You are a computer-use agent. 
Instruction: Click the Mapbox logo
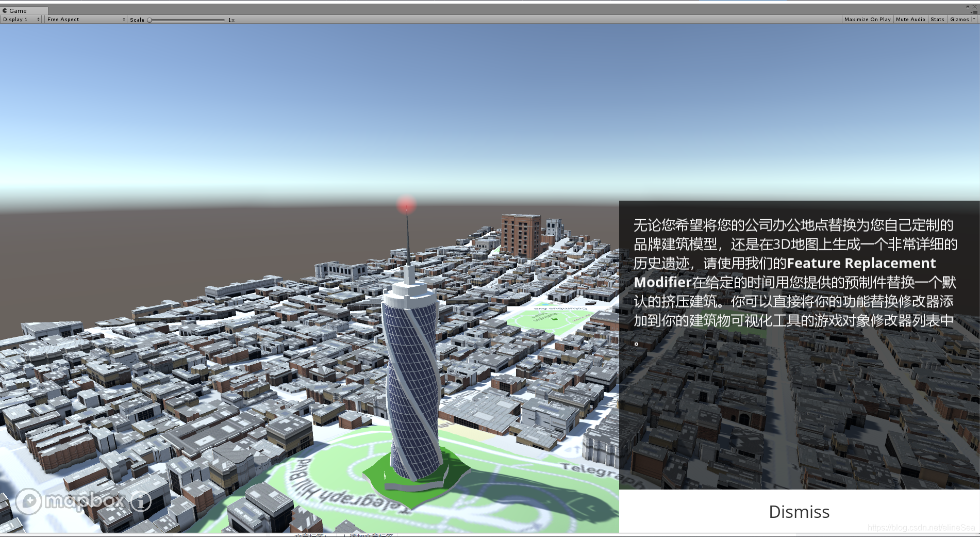coord(70,500)
